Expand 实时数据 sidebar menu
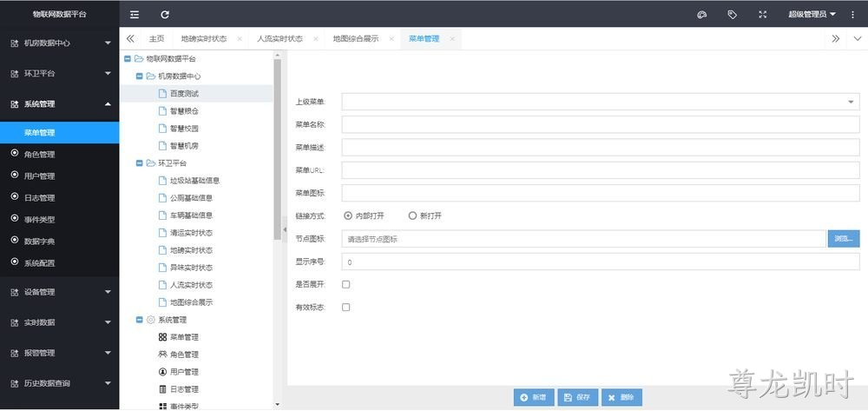Image resolution: width=868 pixels, height=411 pixels. click(60, 322)
